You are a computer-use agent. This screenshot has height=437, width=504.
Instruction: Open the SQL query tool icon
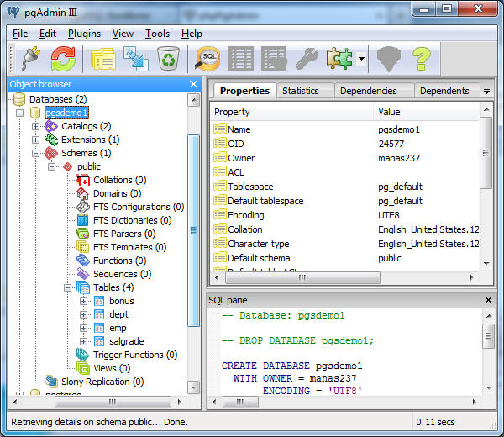pos(208,59)
